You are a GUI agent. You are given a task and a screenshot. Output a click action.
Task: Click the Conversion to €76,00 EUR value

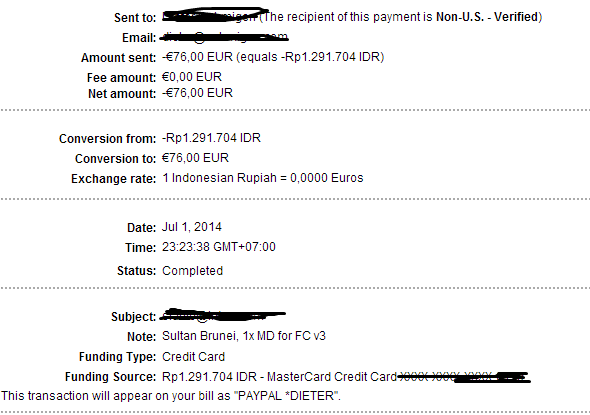(195, 158)
